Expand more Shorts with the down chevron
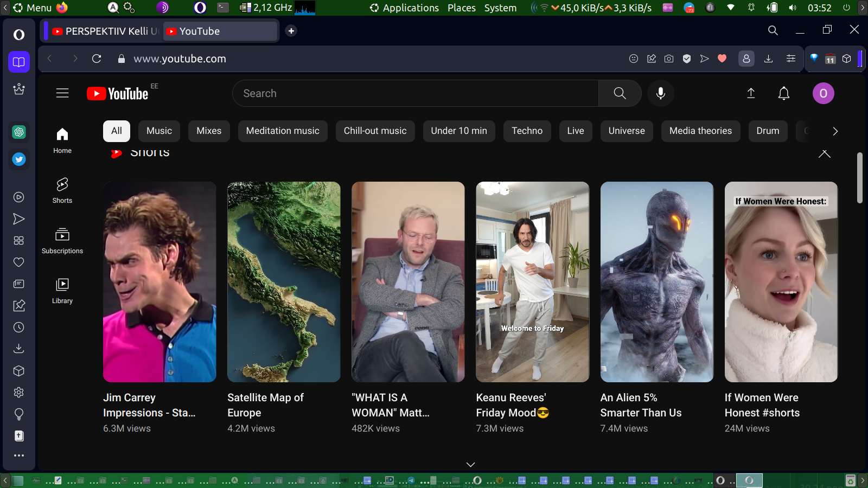 [470, 465]
